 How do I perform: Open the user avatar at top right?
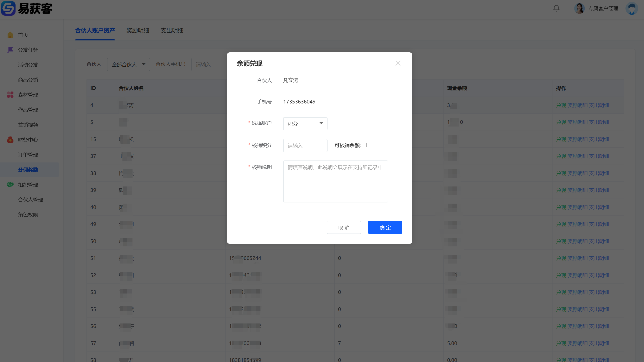632,9
